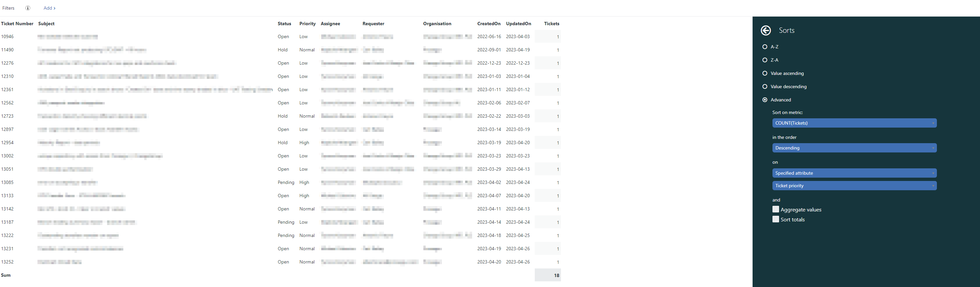Viewport: 980px width, 287px height.
Task: Open the Ticket priority dropdown
Action: pos(854,186)
